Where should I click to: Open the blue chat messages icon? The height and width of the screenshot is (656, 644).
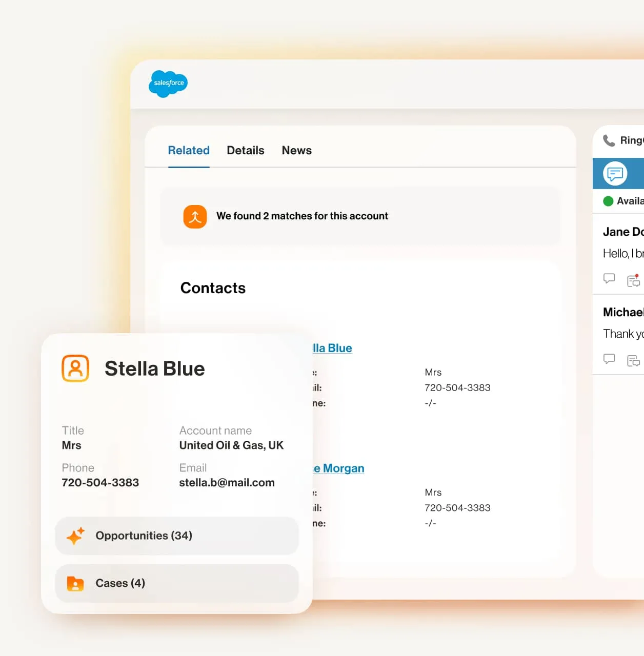tap(615, 174)
